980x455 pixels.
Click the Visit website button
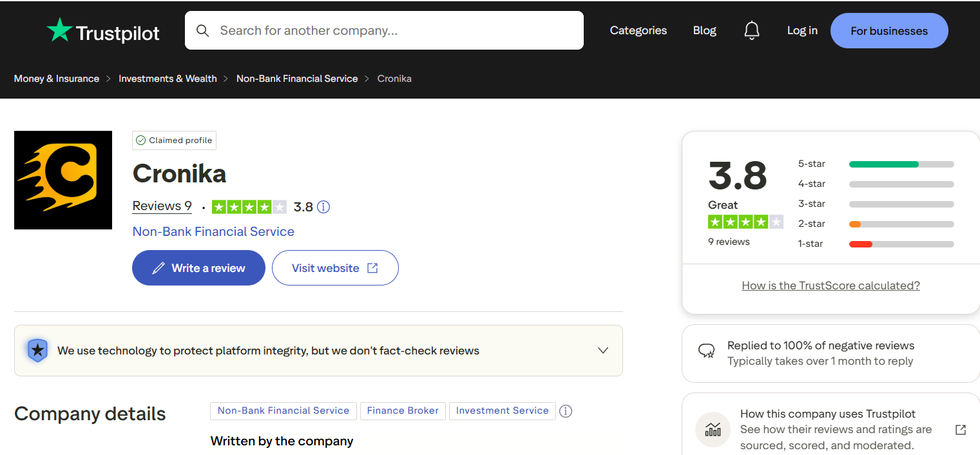[335, 267]
